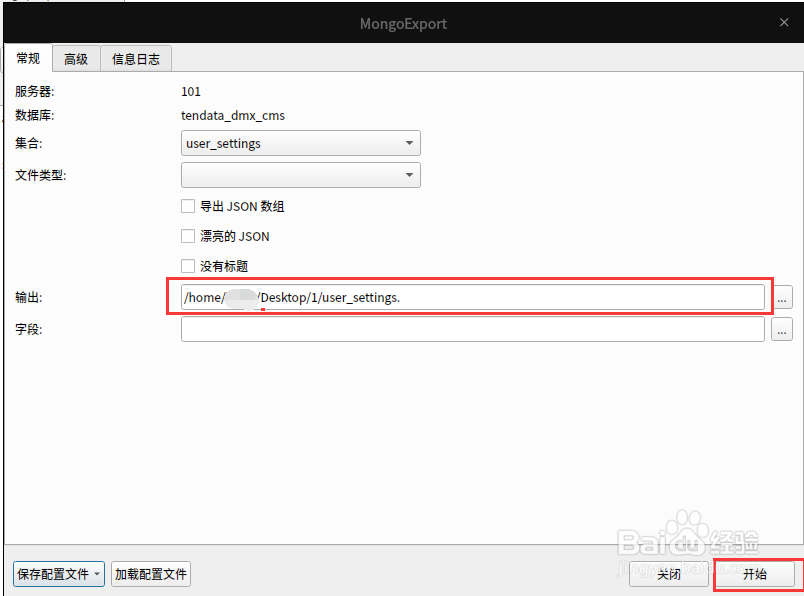Open the 信息日志 tab

click(136, 58)
